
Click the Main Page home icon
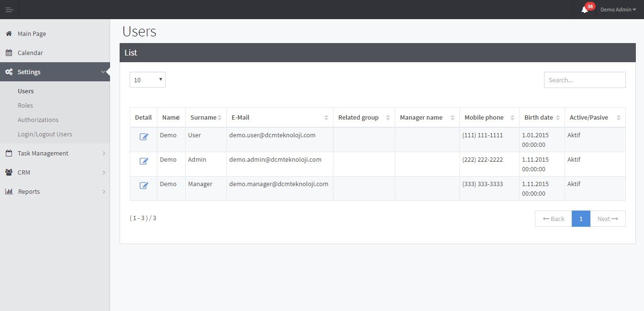tap(9, 33)
